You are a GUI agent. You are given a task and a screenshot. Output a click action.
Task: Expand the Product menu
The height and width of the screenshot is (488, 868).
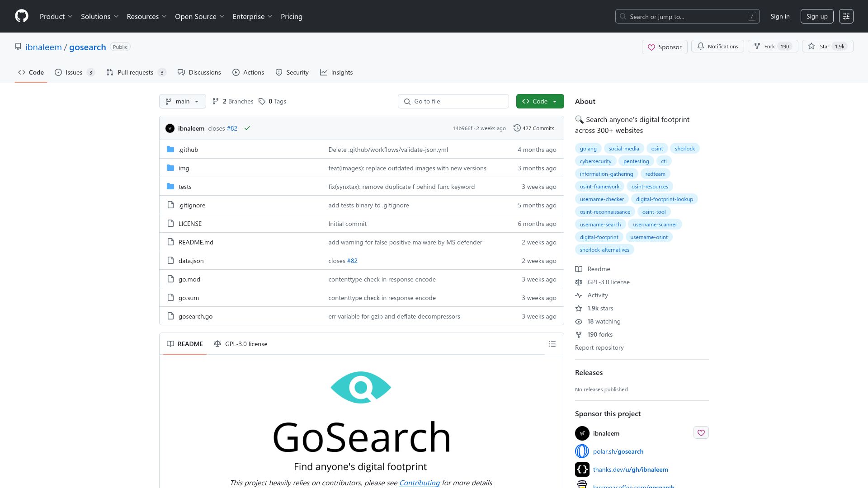56,16
